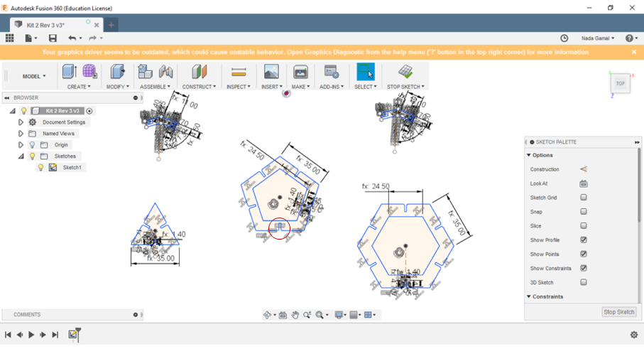Select the Pan hand tool
The height and width of the screenshot is (349, 644).
tap(295, 315)
